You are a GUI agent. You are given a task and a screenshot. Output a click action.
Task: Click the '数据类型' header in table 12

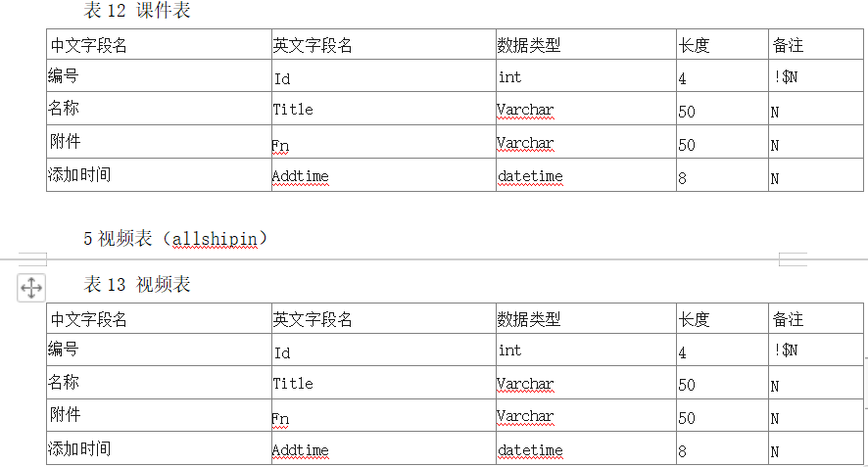click(586, 44)
